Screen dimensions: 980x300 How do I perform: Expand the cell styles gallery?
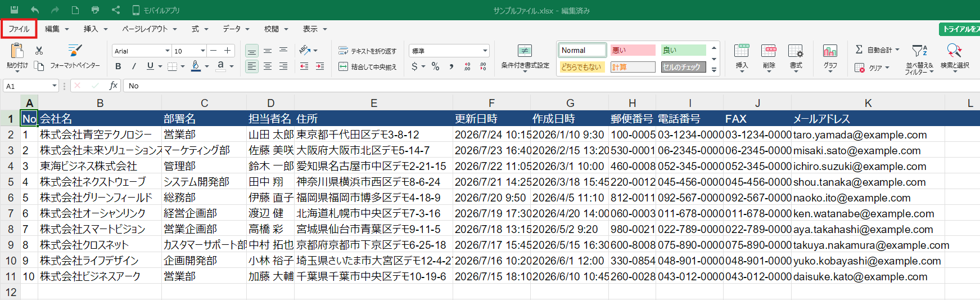(x=714, y=70)
